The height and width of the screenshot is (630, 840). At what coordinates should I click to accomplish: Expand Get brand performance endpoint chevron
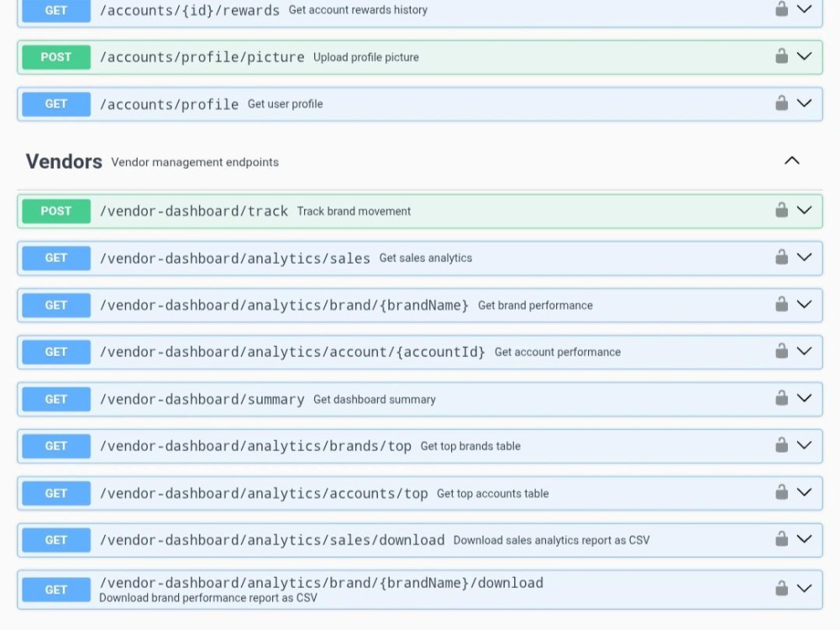805,304
